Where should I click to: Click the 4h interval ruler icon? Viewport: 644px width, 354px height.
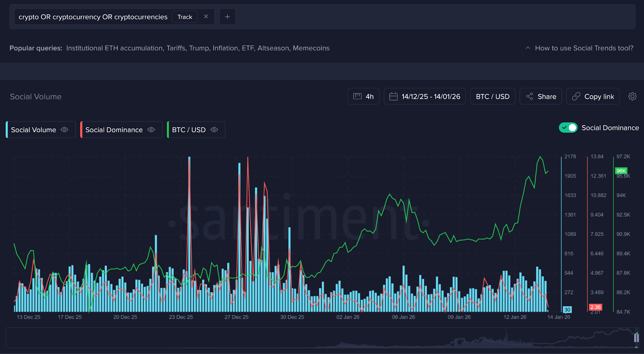coord(357,97)
